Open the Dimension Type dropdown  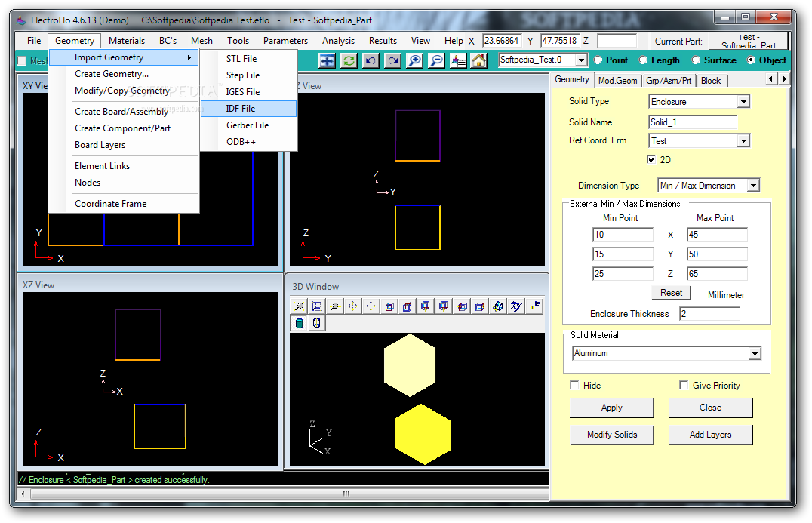pyautogui.click(x=753, y=186)
